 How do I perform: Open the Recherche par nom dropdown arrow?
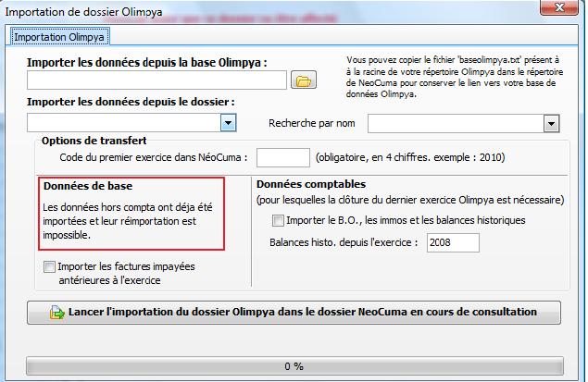click(551, 124)
